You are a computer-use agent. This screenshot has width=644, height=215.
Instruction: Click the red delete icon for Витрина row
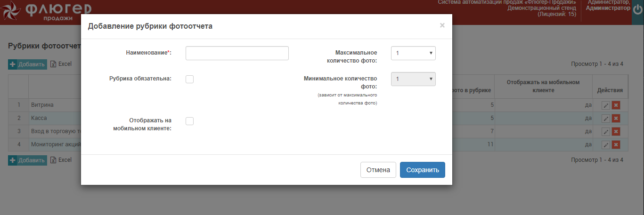coord(615,105)
